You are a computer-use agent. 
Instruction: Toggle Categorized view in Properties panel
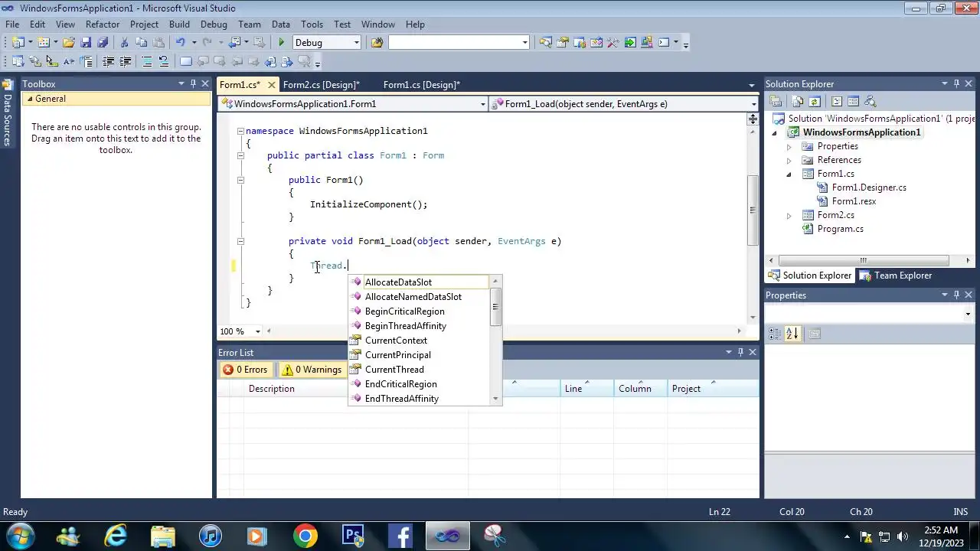775,334
